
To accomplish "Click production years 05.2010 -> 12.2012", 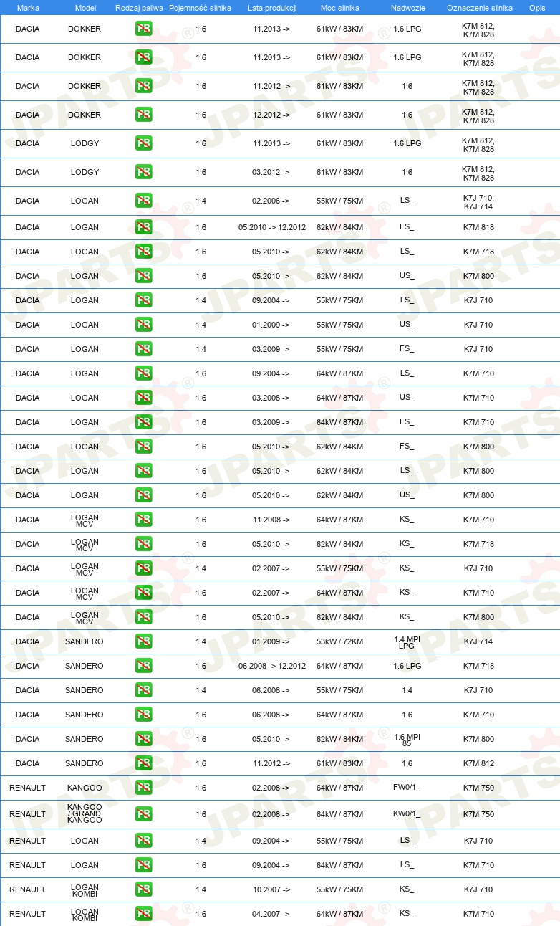I will [x=272, y=227].
